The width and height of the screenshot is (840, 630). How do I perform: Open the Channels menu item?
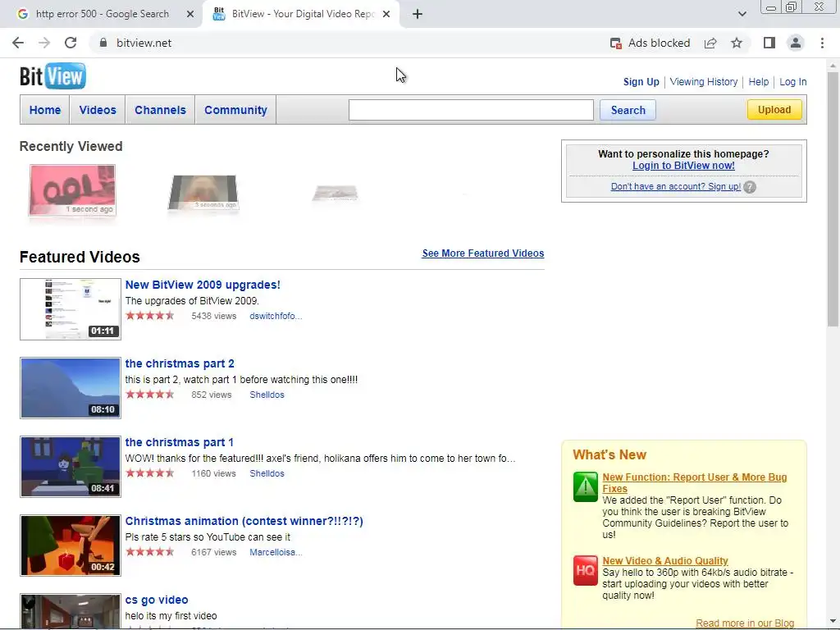point(160,110)
